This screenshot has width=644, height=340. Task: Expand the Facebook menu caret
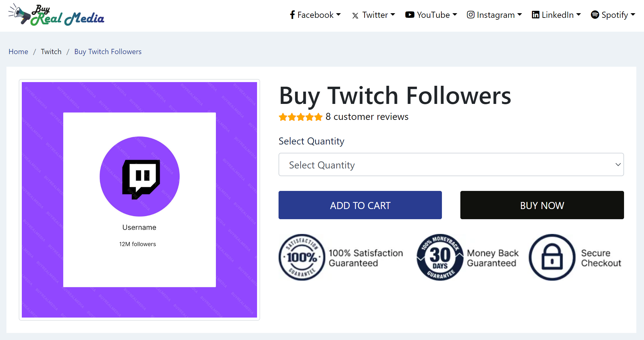(338, 14)
